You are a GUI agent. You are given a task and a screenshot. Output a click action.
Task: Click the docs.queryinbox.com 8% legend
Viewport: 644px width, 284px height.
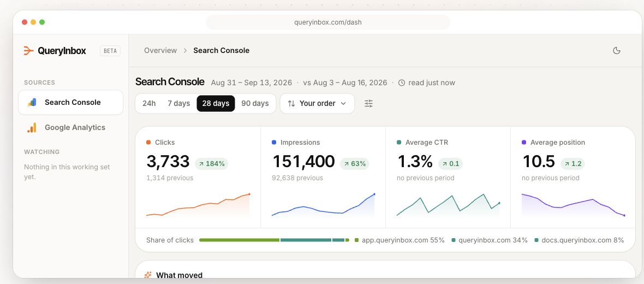coord(580,240)
